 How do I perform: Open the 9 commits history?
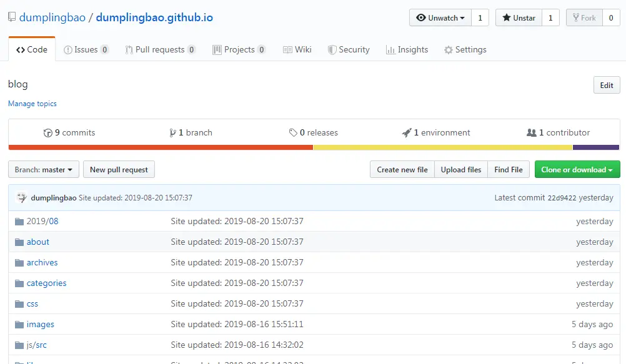tap(69, 132)
